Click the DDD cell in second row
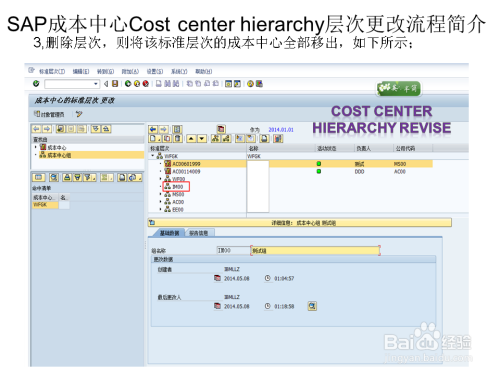This screenshot has height=375, width=500. click(x=359, y=171)
